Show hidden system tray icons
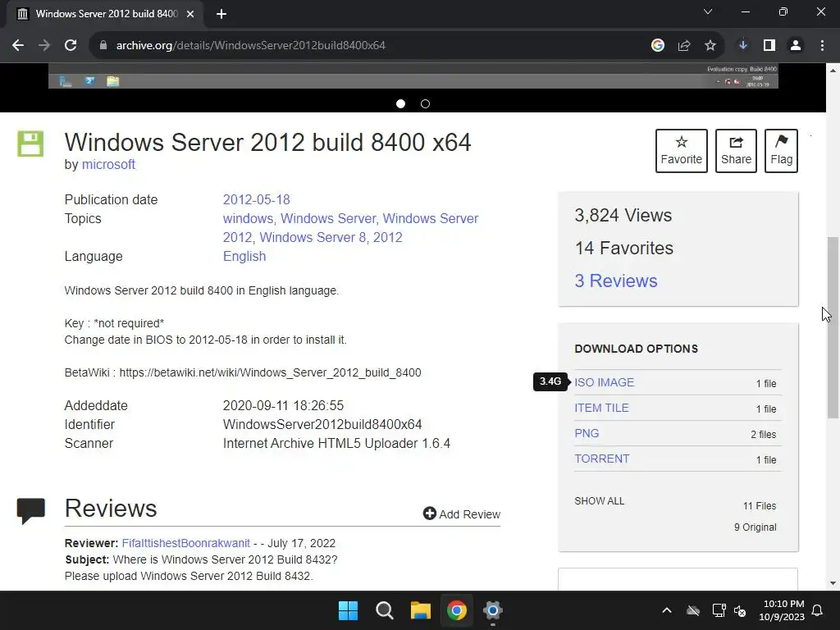The width and height of the screenshot is (840, 630). 667,610
